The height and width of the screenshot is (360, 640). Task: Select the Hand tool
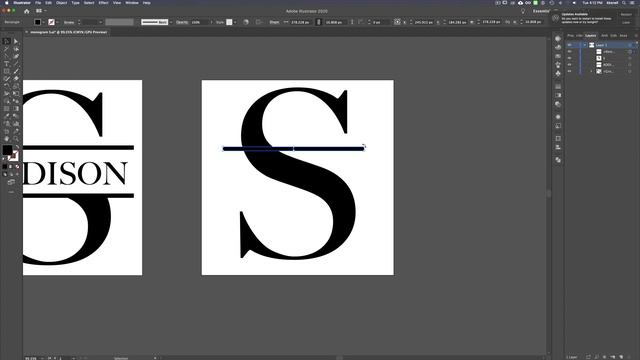coord(7,139)
